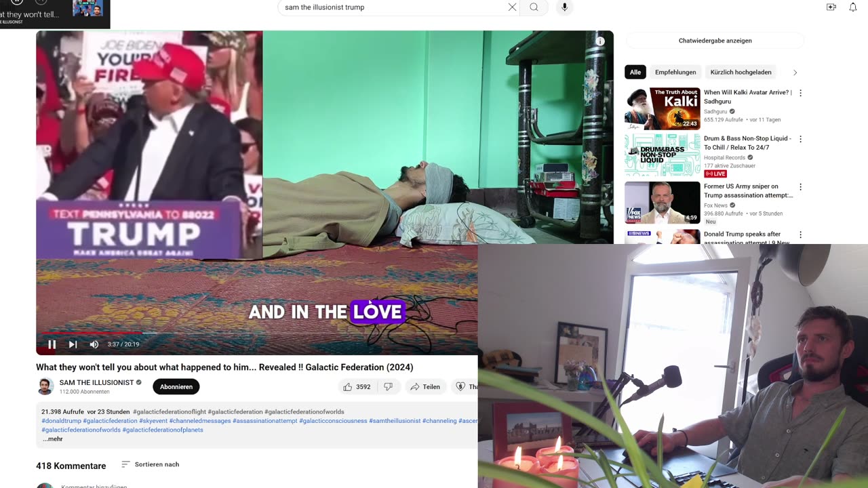Open Donald Trump speaks after video title
The image size is (868, 488).
pyautogui.click(x=747, y=239)
